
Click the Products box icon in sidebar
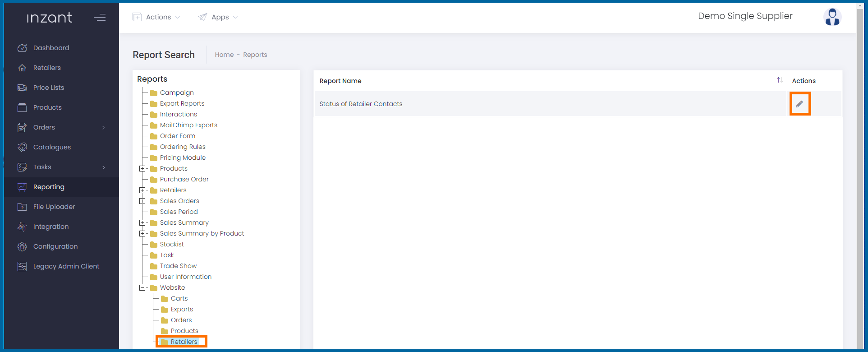click(x=22, y=107)
